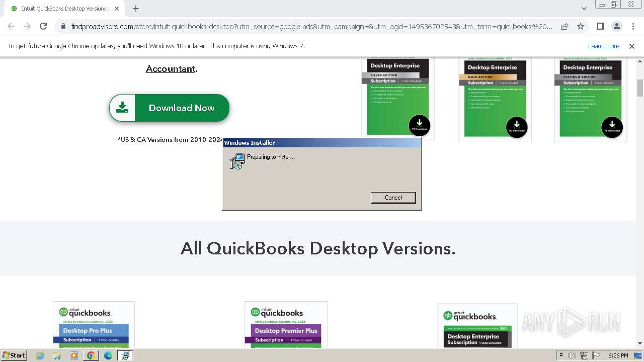Viewport: 644px width, 362px height.
Task: Follow the Learn more link in update bar
Action: 604,46
